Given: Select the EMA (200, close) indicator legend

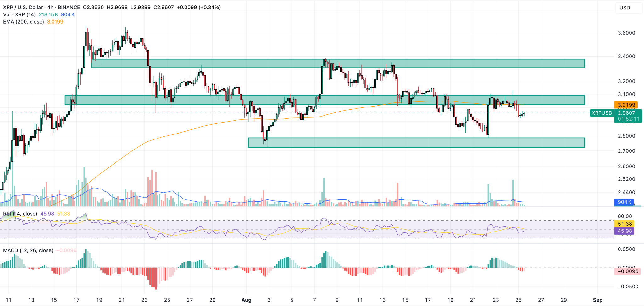Looking at the screenshot, I should pyautogui.click(x=24, y=22).
